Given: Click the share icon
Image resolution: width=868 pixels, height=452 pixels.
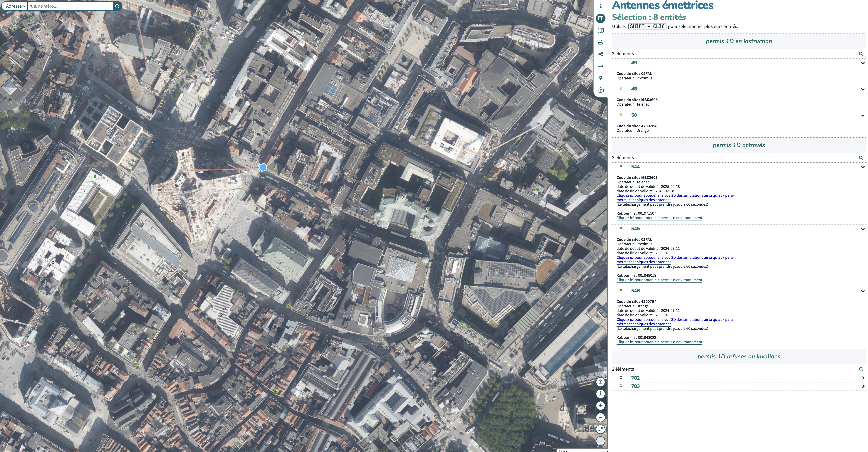Looking at the screenshot, I should tap(600, 54).
